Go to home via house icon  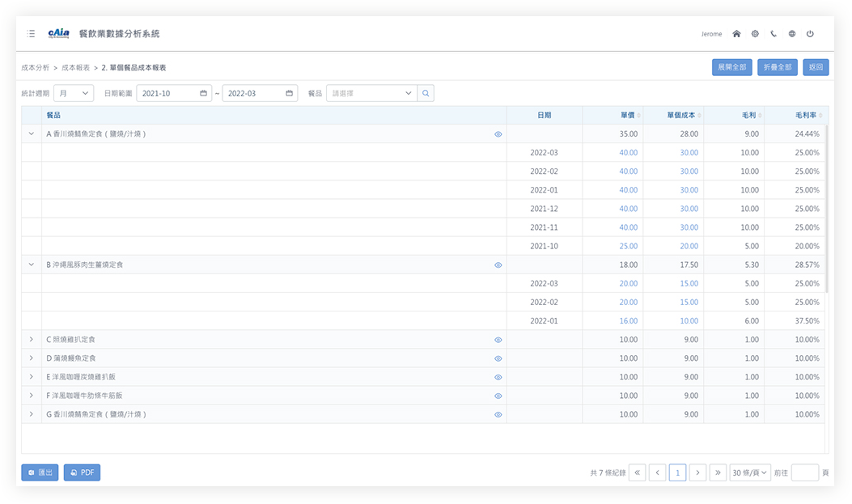point(736,34)
